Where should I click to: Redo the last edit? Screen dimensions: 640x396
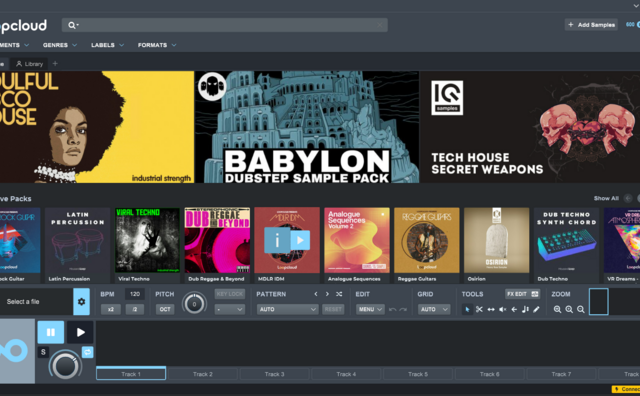pyautogui.click(x=403, y=309)
